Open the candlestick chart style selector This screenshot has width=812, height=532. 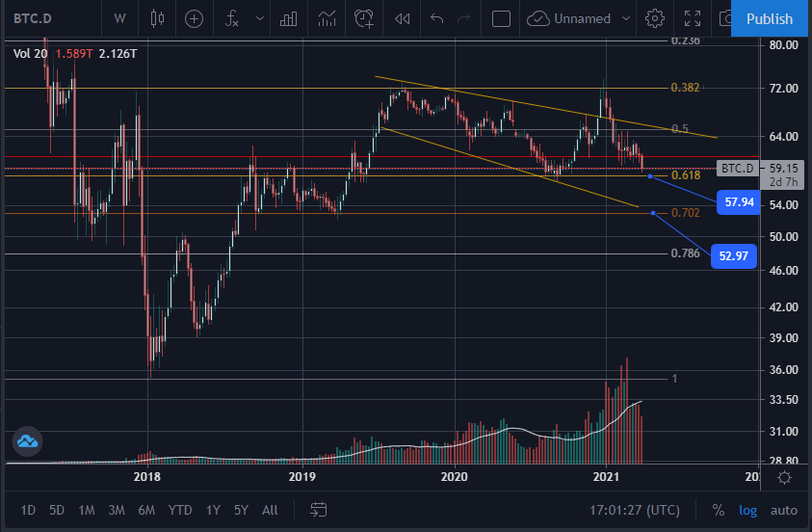(157, 19)
